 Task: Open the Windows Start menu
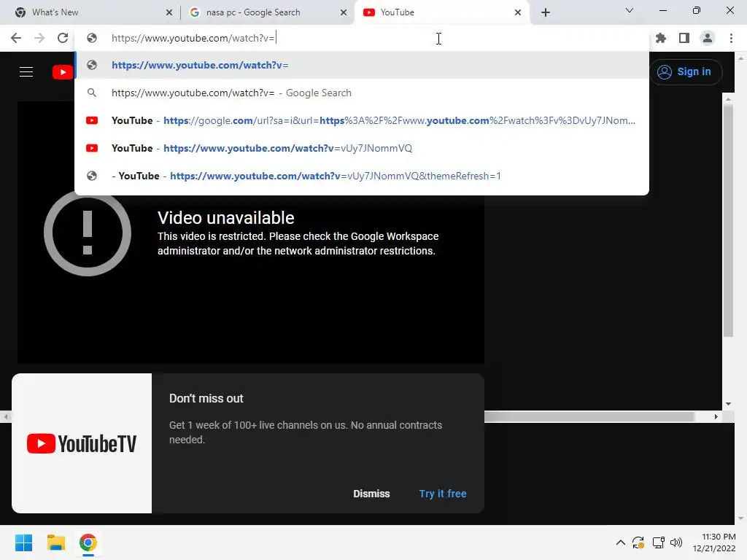[x=23, y=542]
